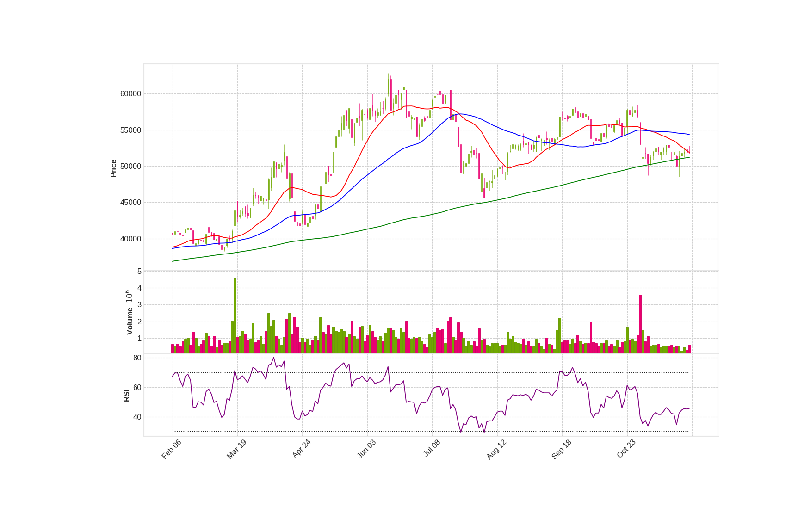Click the tall pink volume spike after Oct 23
The image size is (798, 532).
(x=640, y=324)
